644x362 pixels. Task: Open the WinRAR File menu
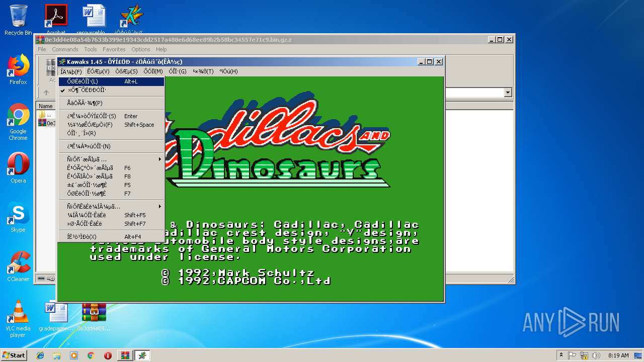click(42, 49)
